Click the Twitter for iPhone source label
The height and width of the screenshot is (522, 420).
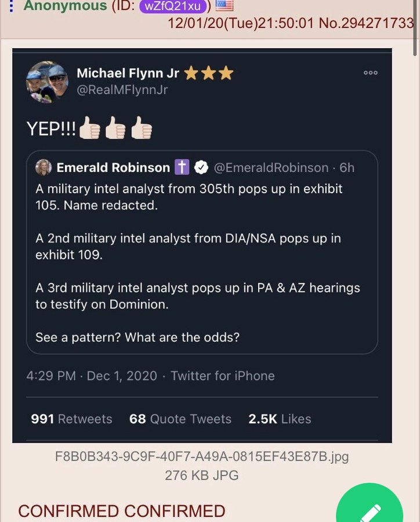pyautogui.click(x=222, y=375)
